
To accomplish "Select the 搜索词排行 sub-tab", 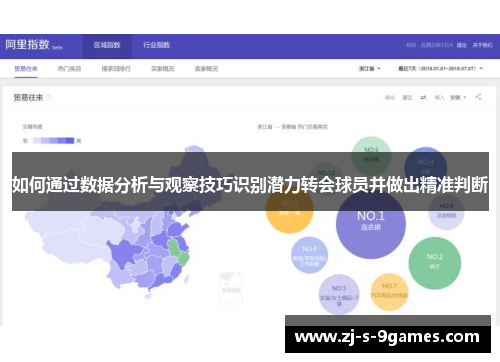I will [116, 69].
